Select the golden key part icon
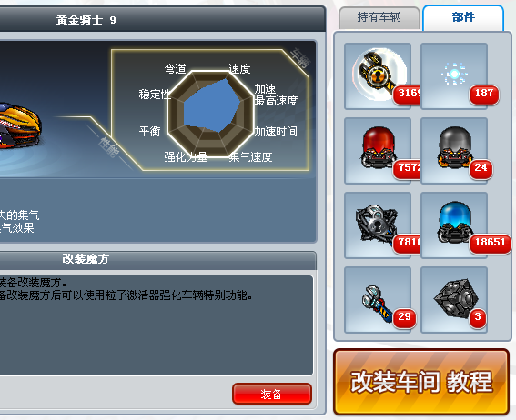The image size is (516, 420). point(378,76)
